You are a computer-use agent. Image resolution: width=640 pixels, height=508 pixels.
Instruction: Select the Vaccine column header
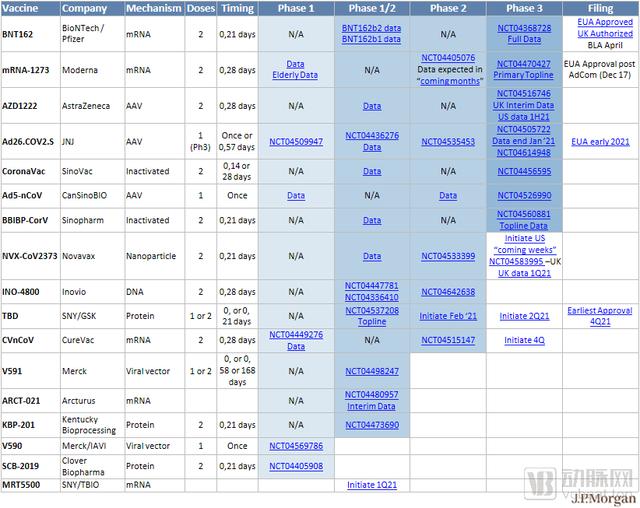pos(31,9)
